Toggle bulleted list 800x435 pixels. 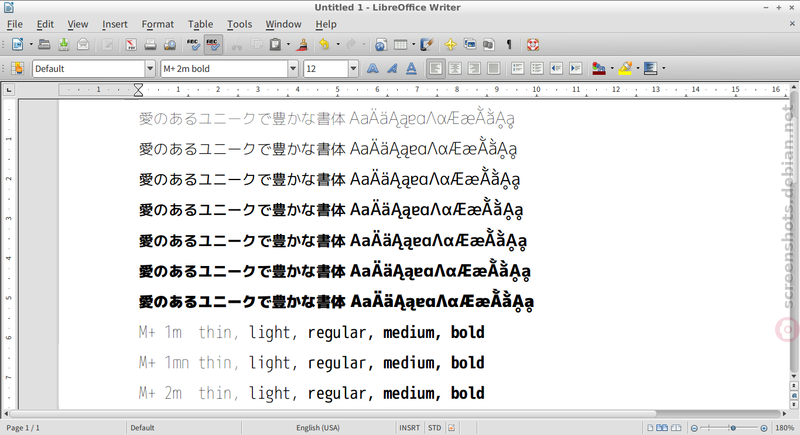click(x=537, y=68)
